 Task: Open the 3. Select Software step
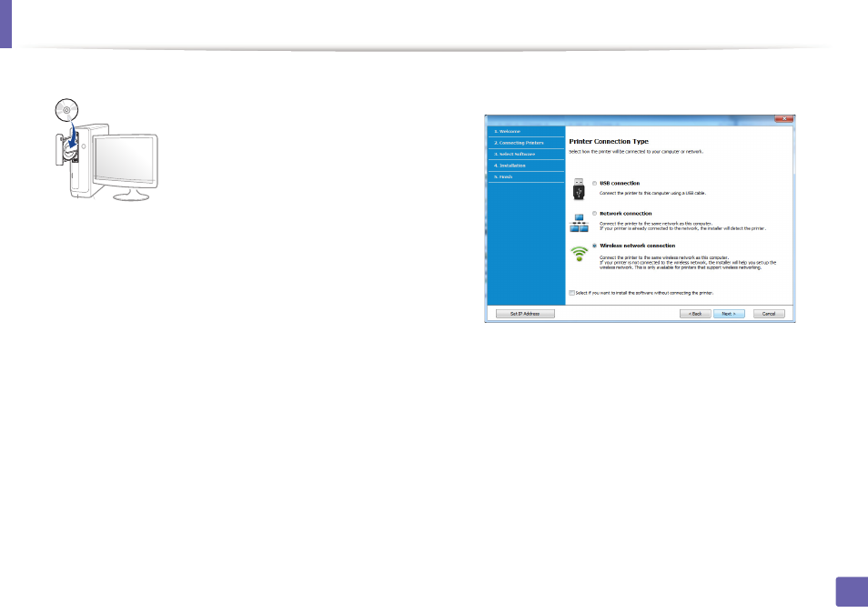pos(526,155)
